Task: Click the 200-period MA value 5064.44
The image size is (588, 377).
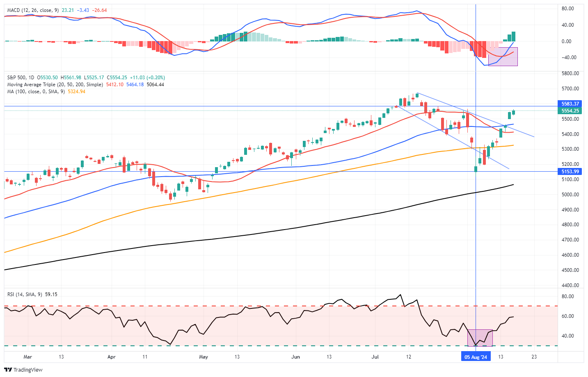Action: [x=156, y=85]
